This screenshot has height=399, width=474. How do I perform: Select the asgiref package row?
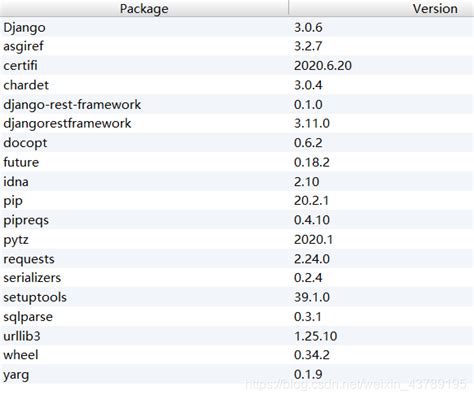[237, 46]
